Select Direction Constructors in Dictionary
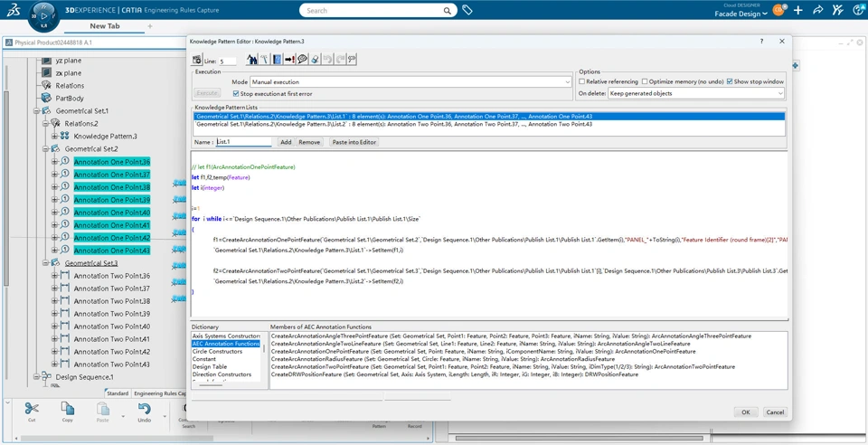 tap(222, 374)
